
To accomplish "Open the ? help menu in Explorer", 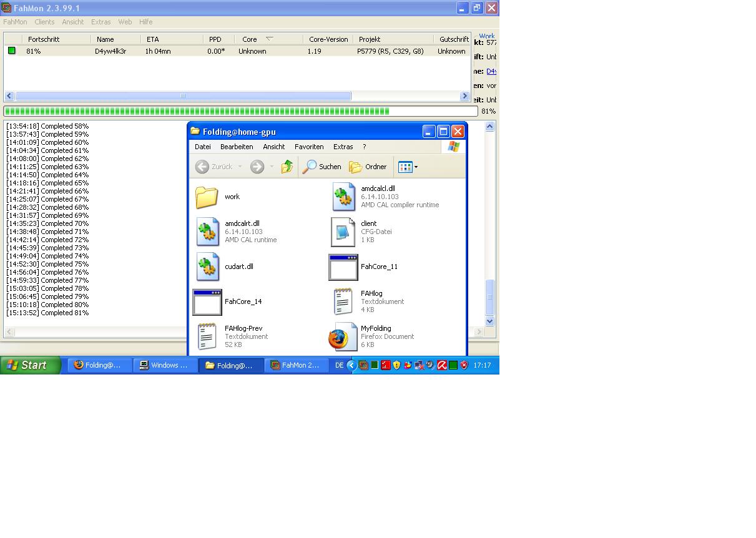I will pyautogui.click(x=364, y=147).
